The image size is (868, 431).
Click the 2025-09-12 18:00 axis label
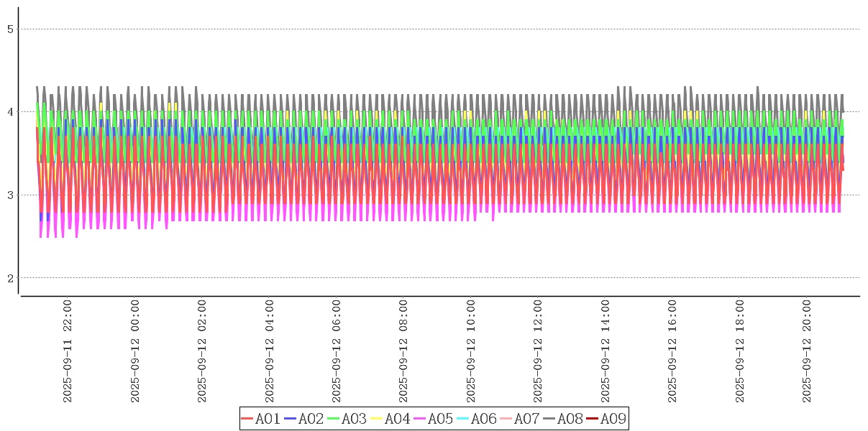point(740,352)
